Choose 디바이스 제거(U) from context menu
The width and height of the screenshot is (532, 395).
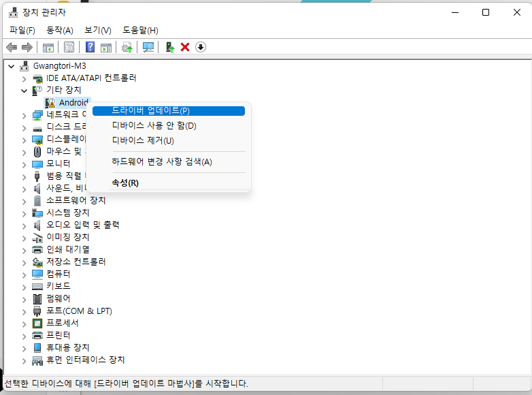(x=169, y=140)
